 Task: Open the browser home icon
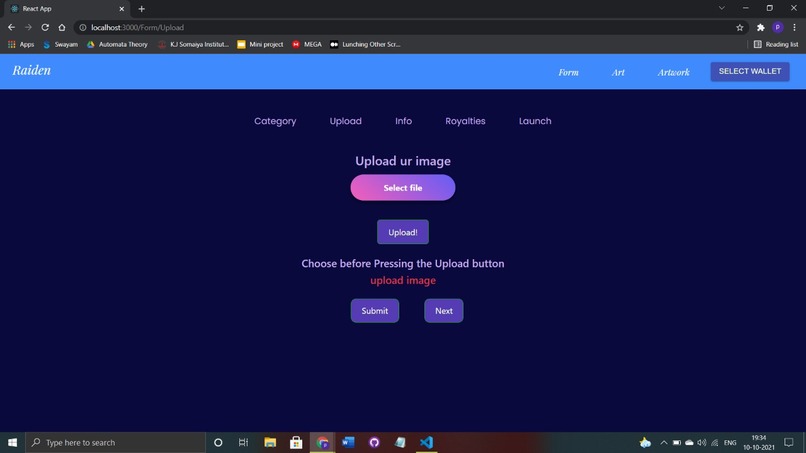tap(62, 27)
